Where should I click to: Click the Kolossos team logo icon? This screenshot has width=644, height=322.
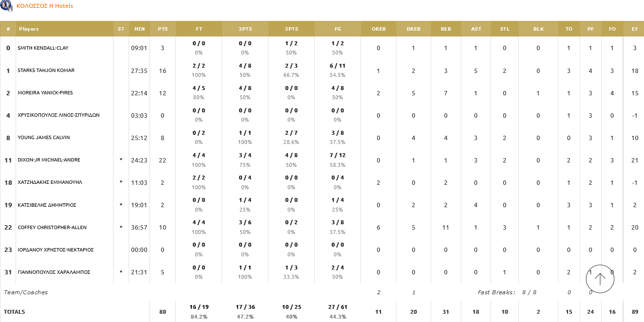click(7, 6)
